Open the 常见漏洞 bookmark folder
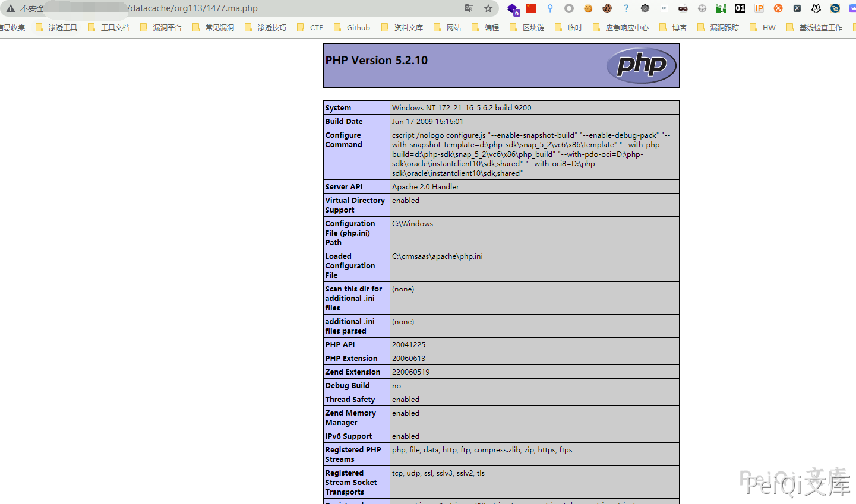 [x=213, y=27]
